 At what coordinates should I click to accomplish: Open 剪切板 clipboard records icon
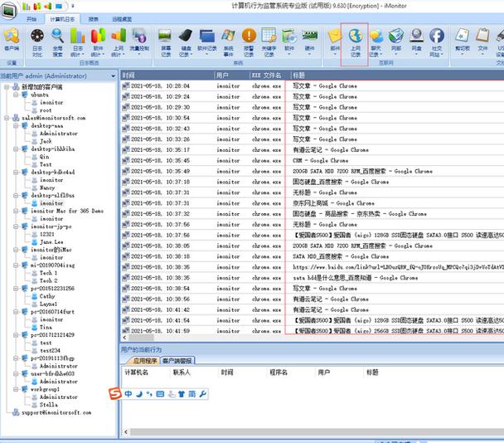pyautogui.click(x=463, y=41)
